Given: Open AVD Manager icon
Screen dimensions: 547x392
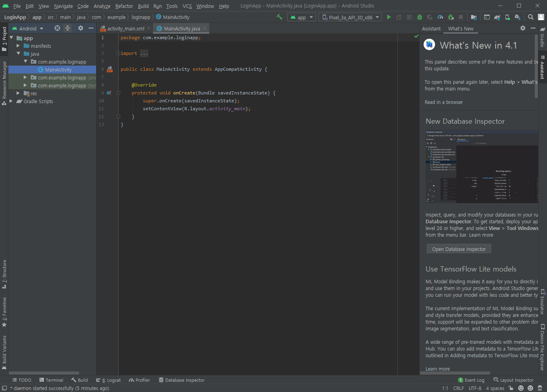Looking at the screenshot, I should 507,17.
